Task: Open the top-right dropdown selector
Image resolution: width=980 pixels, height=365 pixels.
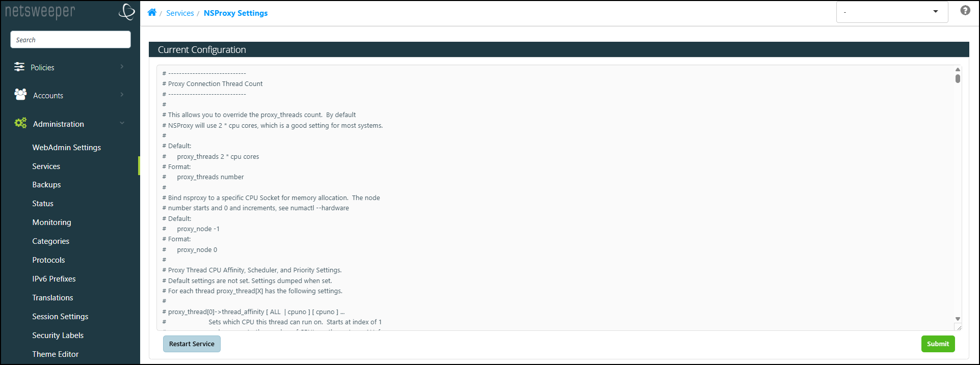Action: point(892,12)
